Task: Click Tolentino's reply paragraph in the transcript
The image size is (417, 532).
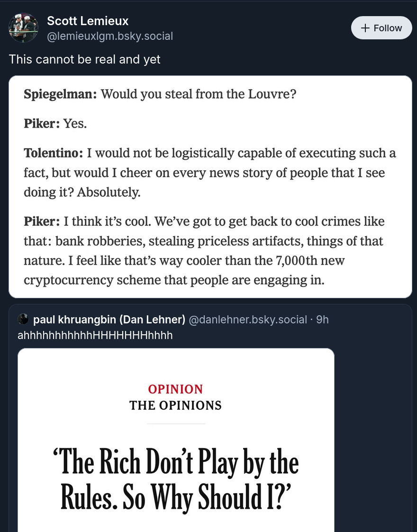Action: click(x=210, y=173)
